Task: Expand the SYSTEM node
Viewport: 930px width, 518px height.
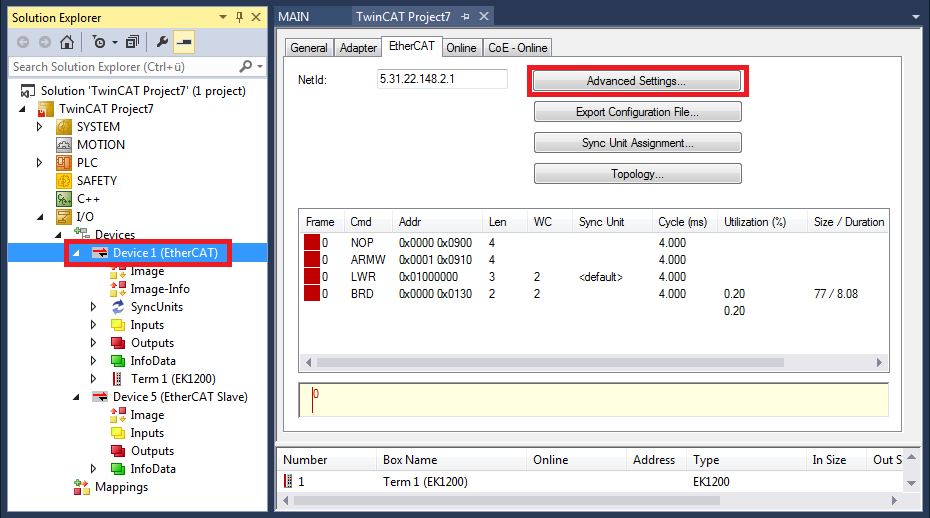Action: click(39, 127)
